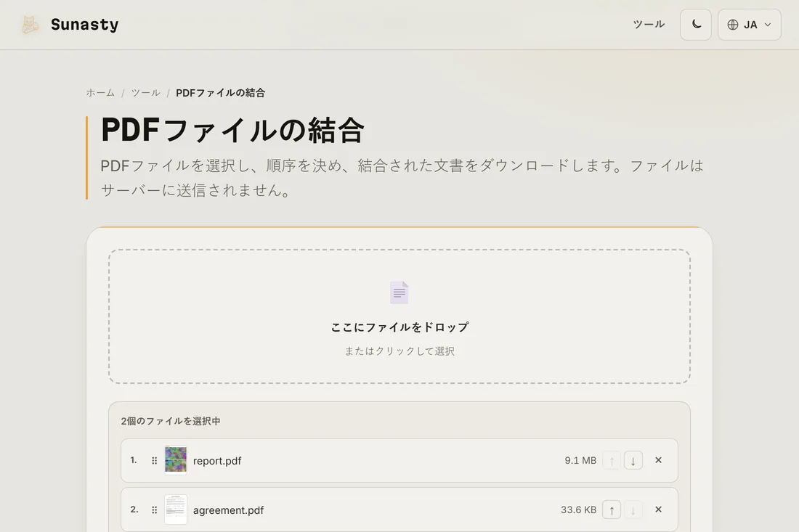799x532 pixels.
Task: Go to ツール breadcrumb link
Action: pos(146,93)
